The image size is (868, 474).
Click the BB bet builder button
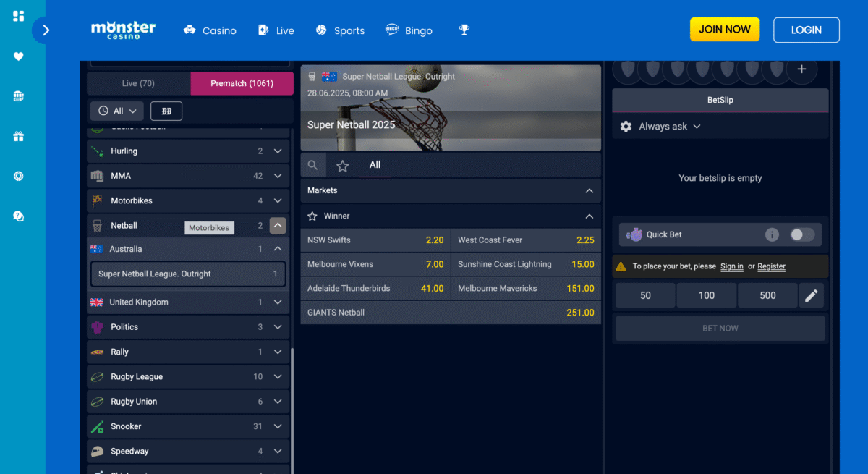166,111
